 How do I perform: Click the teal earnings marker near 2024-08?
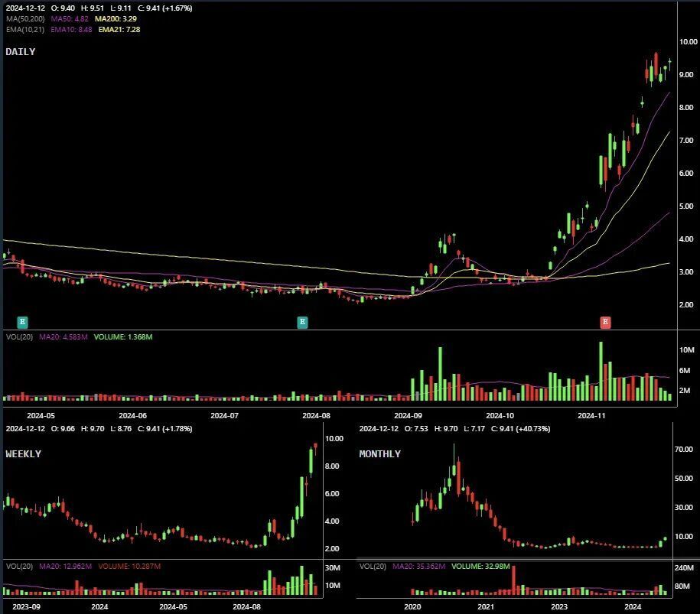302,322
